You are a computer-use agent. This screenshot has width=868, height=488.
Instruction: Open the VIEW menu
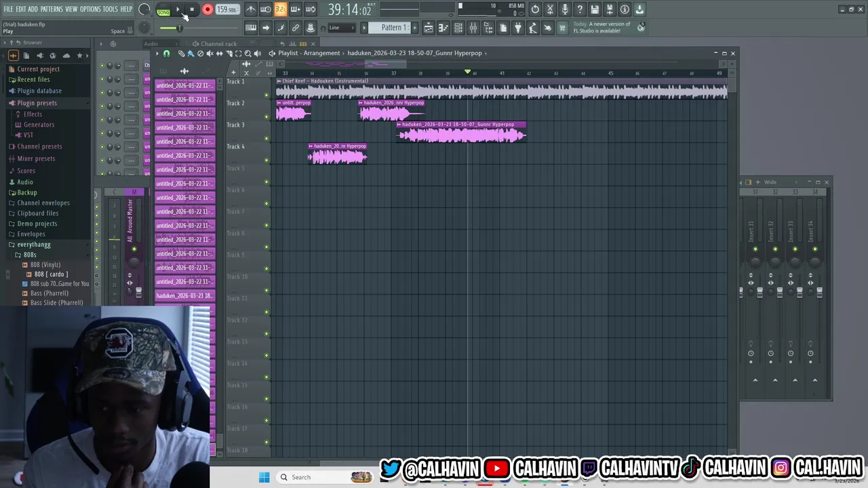(71, 9)
